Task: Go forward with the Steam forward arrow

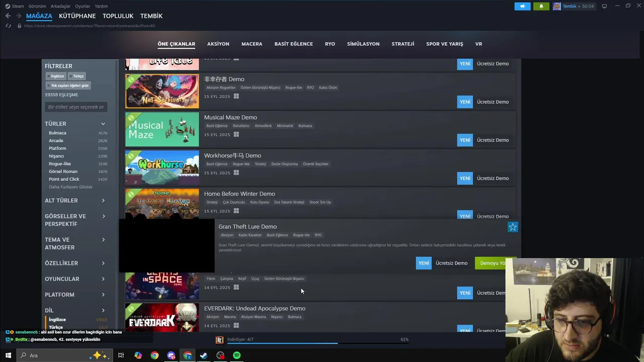Action: pos(19,16)
